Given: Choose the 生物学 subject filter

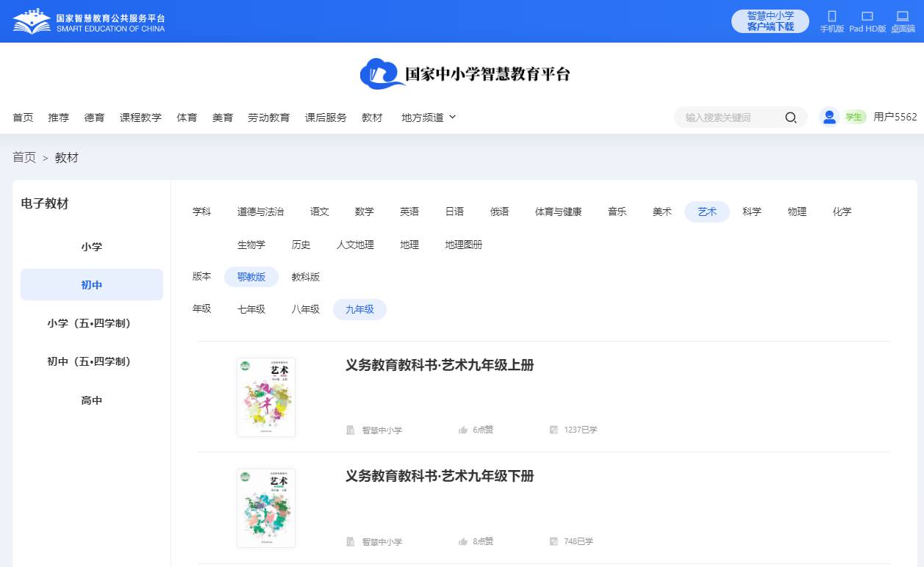Looking at the screenshot, I should click(x=251, y=245).
